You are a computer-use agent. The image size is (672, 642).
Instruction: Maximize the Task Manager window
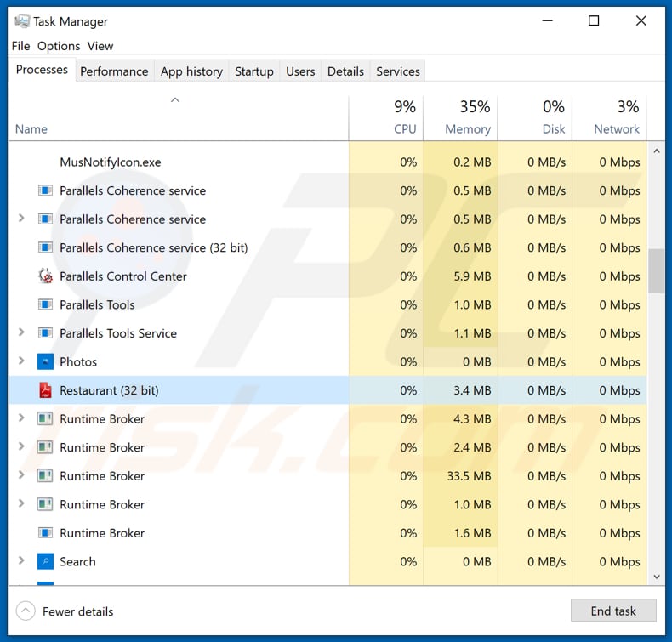[594, 20]
